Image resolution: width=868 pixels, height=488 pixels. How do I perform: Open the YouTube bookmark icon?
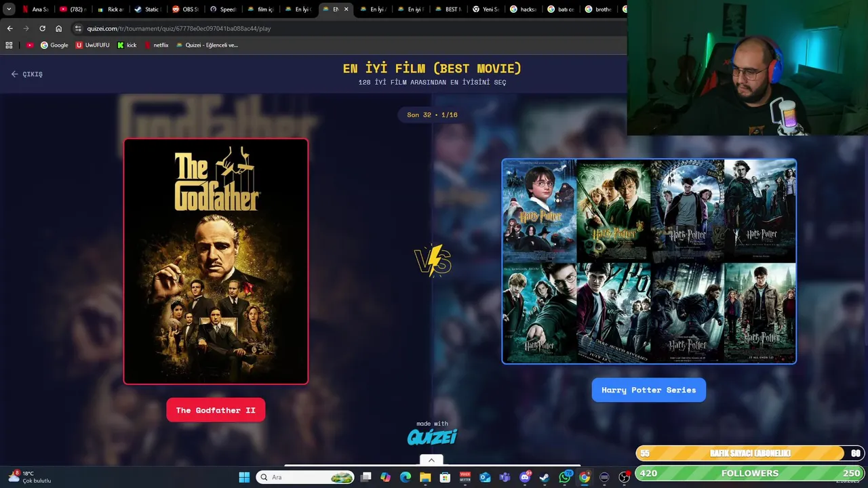(30, 45)
